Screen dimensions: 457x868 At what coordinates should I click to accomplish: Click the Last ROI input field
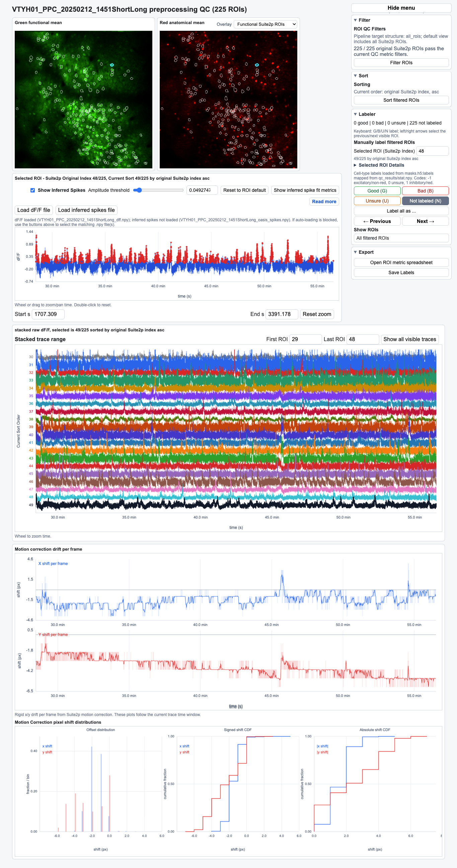363,339
